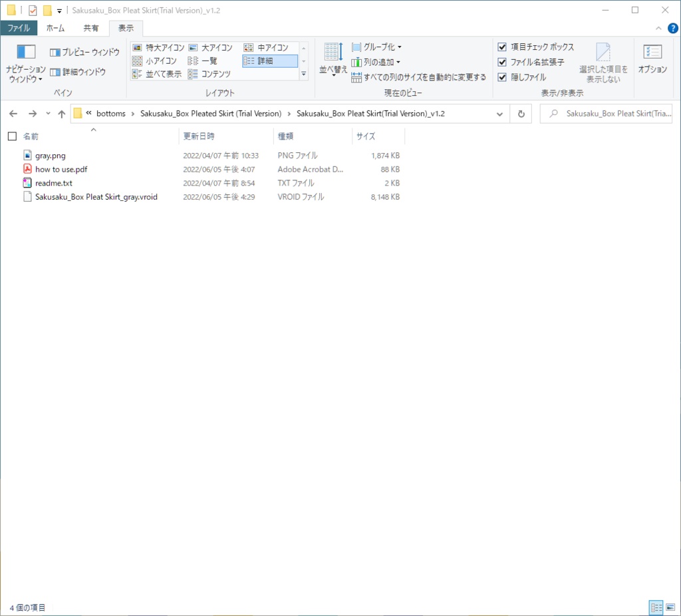Screen dimensions: 681x616
Task: Go forward with the right arrow
Action: [33, 114]
